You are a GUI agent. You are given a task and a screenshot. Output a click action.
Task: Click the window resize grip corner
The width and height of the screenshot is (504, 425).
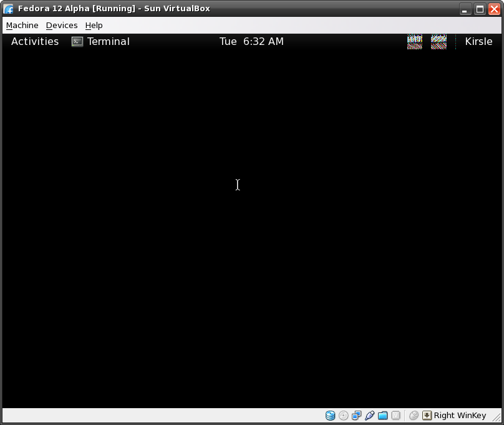click(497, 418)
